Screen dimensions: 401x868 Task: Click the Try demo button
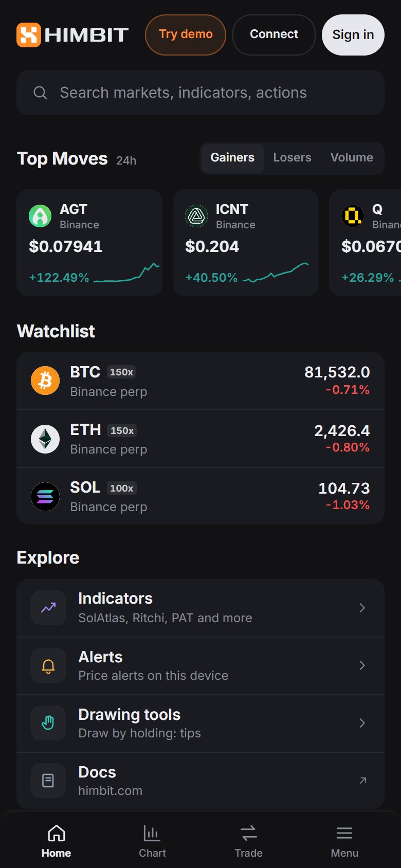tap(186, 34)
